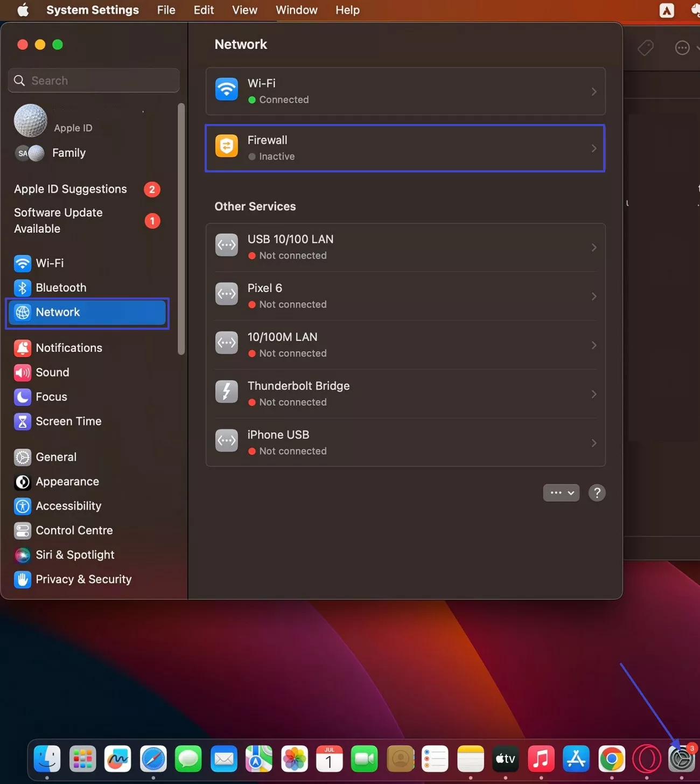
Task: Click the Firewall shield icon
Action: click(226, 145)
